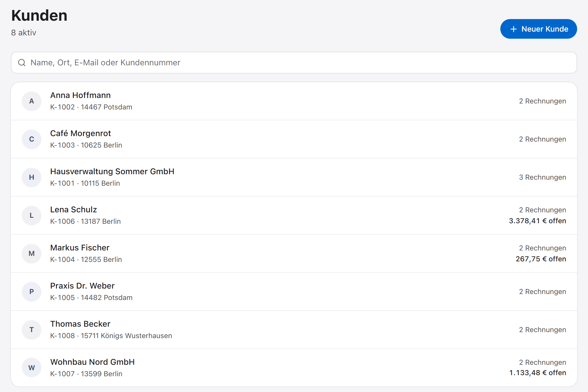This screenshot has width=588, height=392.
Task: Open the Anna Hoffmann avatar A
Action: [32, 101]
